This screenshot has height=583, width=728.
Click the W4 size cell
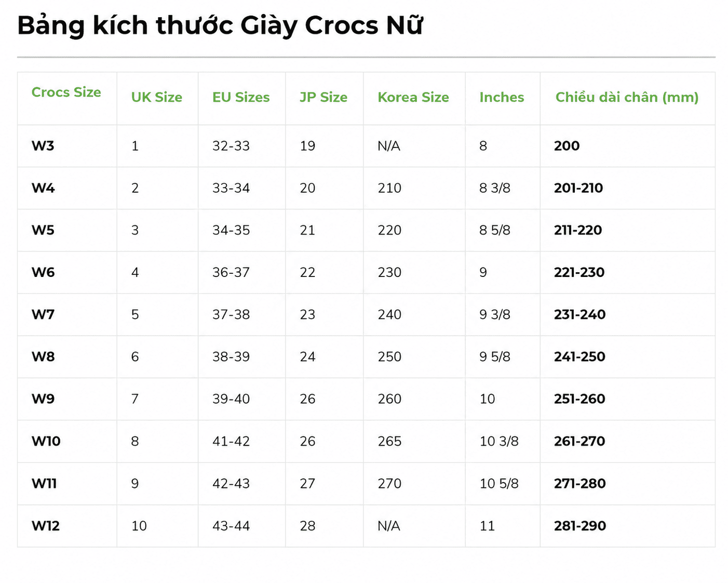pyautogui.click(x=43, y=188)
